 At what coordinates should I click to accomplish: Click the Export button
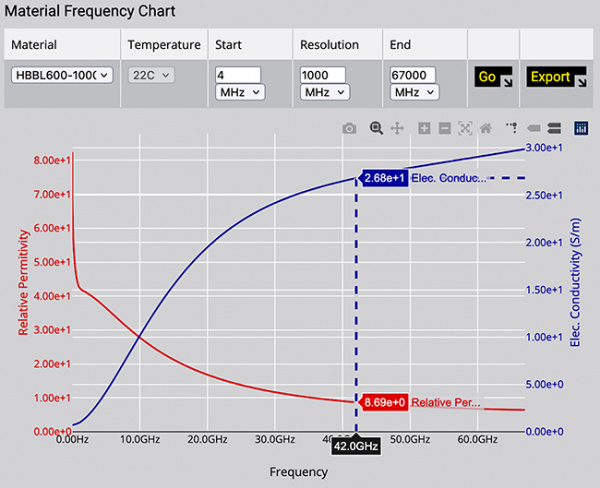(556, 77)
